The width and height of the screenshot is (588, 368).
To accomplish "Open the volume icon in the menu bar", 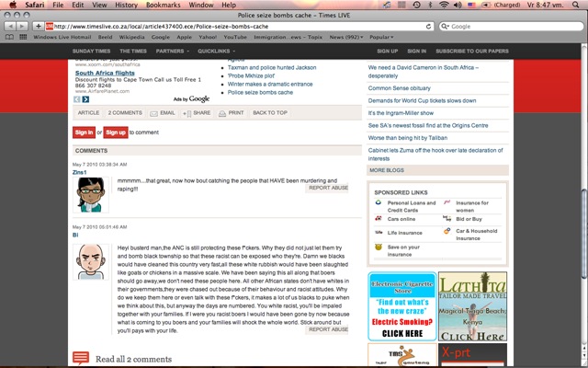I will [x=458, y=5].
